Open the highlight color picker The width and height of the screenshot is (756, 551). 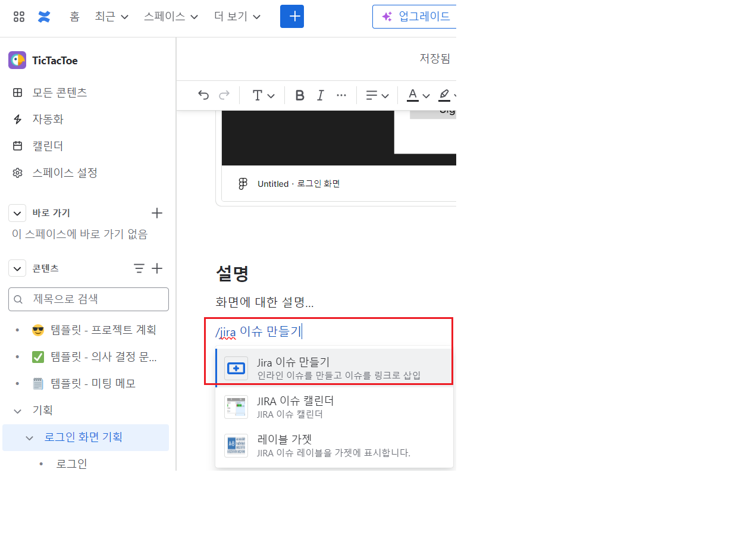447,95
